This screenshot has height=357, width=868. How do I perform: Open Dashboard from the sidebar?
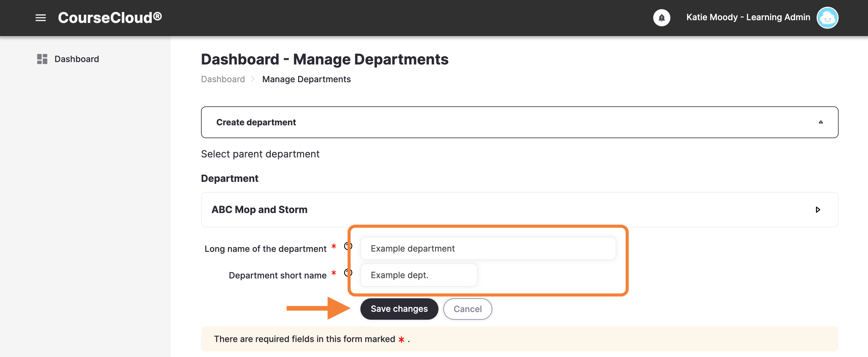(76, 59)
